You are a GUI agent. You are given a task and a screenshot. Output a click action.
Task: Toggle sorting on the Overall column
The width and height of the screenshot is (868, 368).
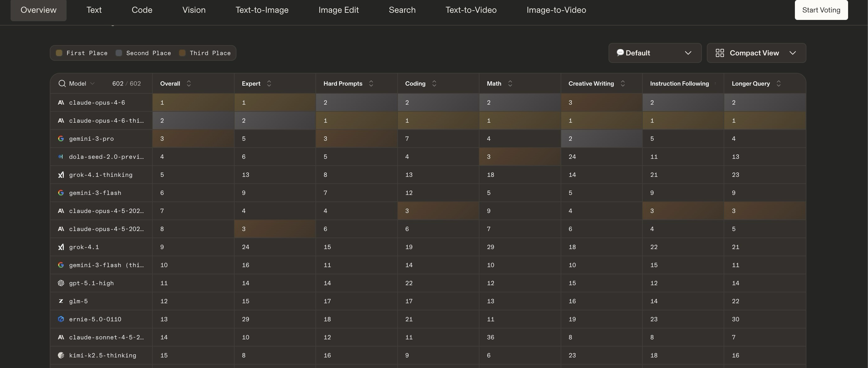click(x=189, y=83)
